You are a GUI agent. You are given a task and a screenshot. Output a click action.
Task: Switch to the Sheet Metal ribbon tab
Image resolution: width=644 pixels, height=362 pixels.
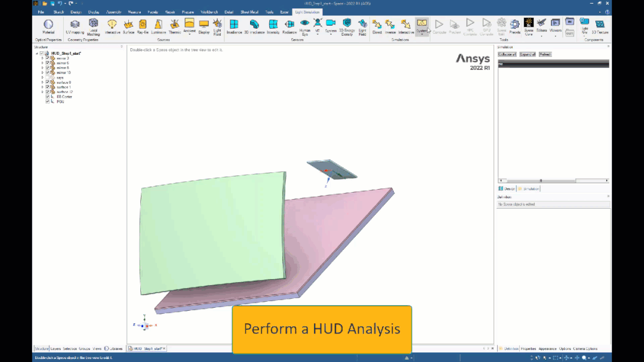click(248, 11)
